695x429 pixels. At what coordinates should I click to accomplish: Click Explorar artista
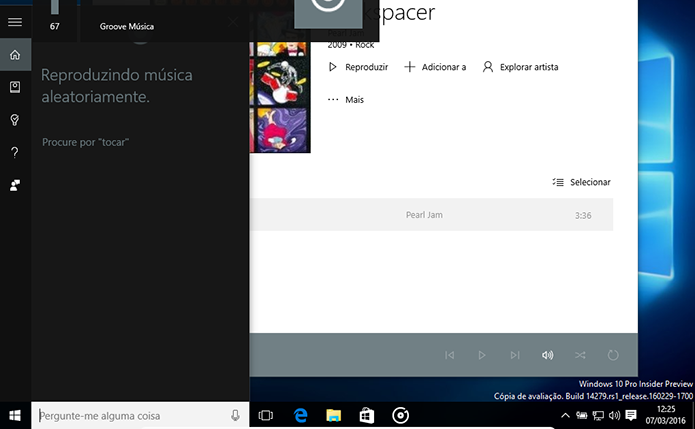click(x=520, y=67)
